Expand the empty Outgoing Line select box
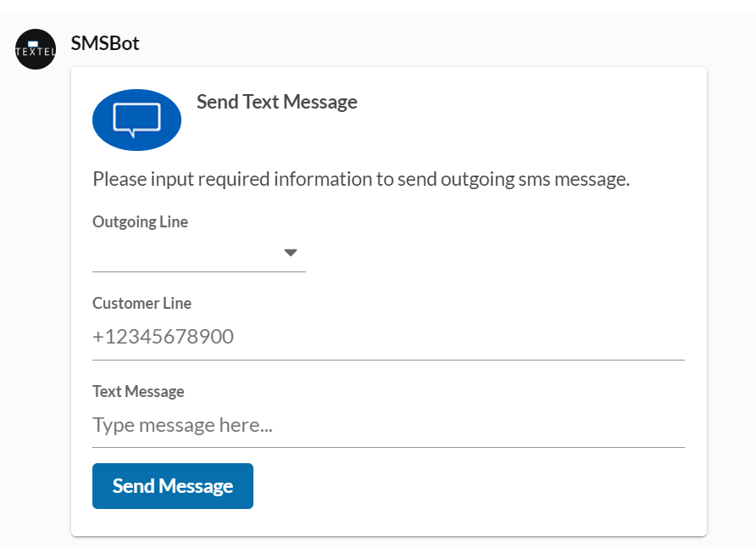The height and width of the screenshot is (548, 756). [186, 253]
